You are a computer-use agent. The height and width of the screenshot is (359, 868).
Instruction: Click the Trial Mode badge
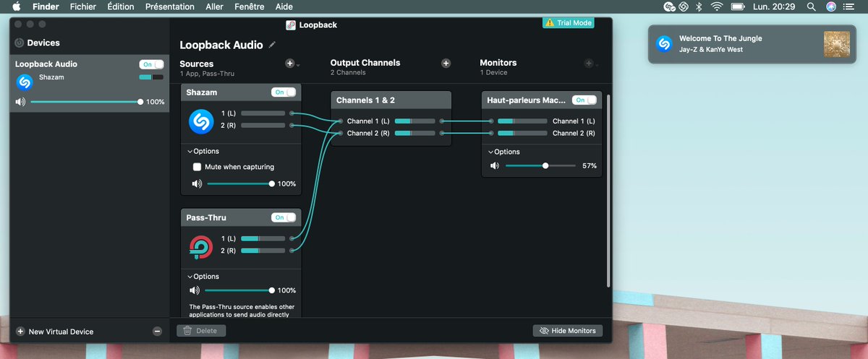tap(569, 23)
